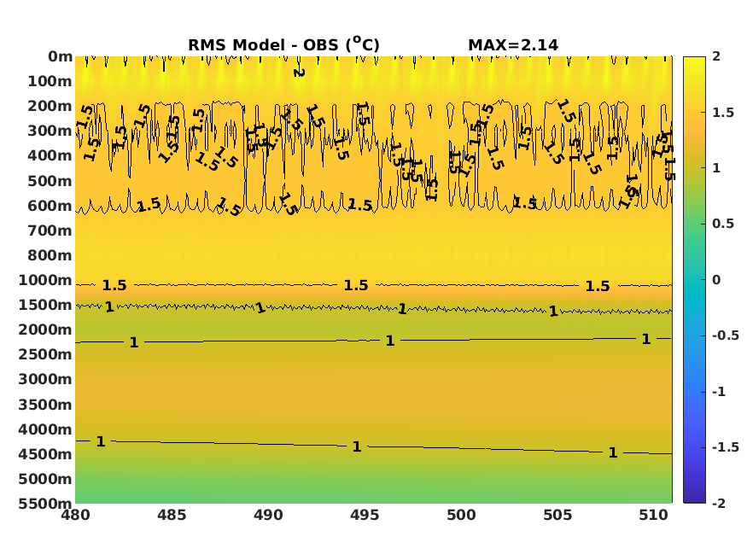The width and height of the screenshot is (747, 560).
Task: Select the "4000m" depth axis label
Action: click(x=45, y=429)
